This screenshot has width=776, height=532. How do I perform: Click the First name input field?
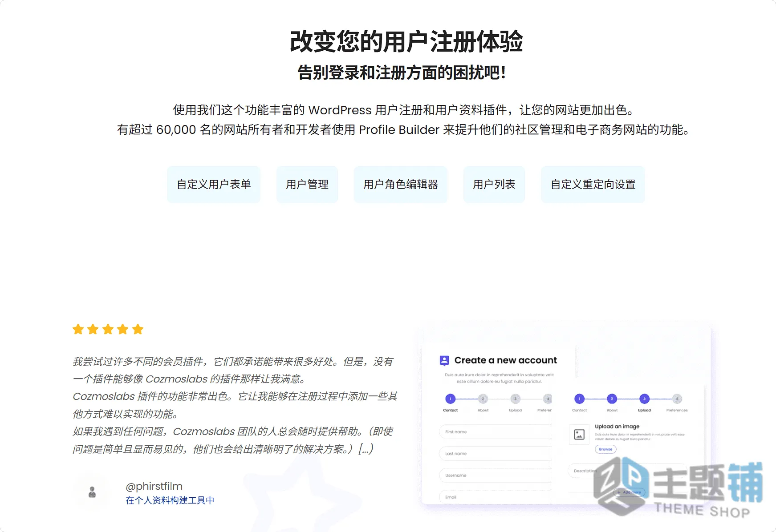click(495, 432)
